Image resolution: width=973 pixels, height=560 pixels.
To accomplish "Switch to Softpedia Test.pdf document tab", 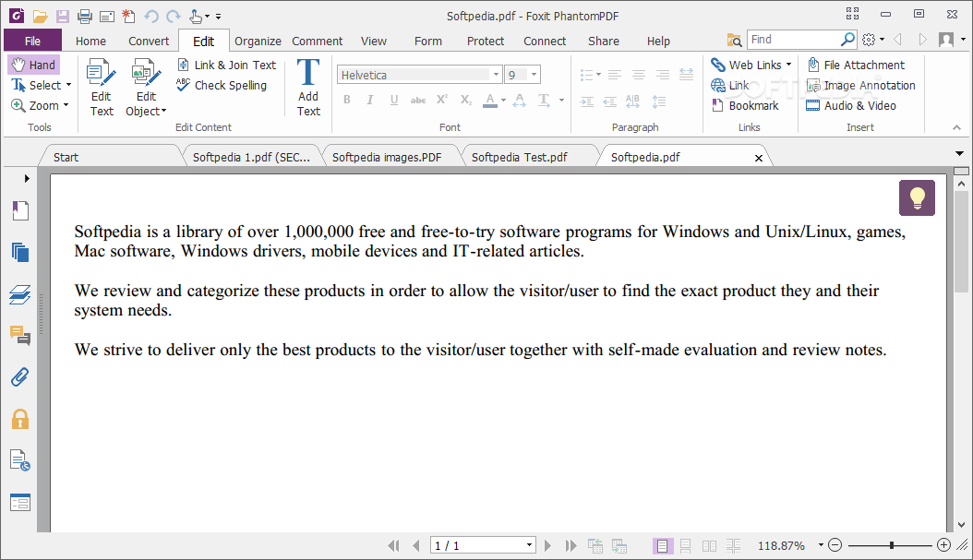I will pos(520,158).
